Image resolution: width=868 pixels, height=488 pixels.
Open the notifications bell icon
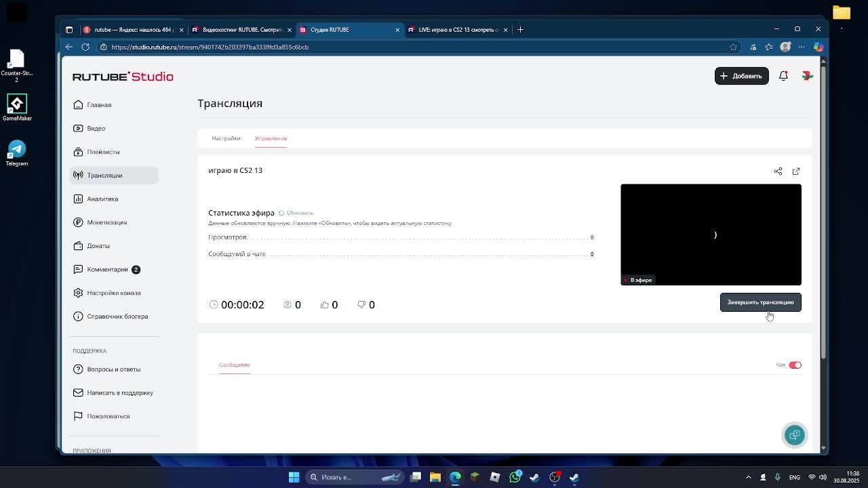(783, 76)
